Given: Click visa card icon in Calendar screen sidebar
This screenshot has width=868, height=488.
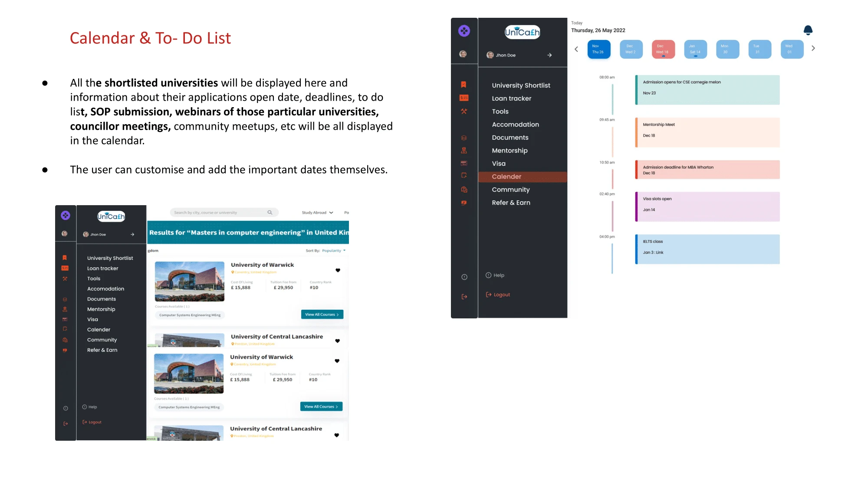Looking at the screenshot, I should (x=464, y=163).
